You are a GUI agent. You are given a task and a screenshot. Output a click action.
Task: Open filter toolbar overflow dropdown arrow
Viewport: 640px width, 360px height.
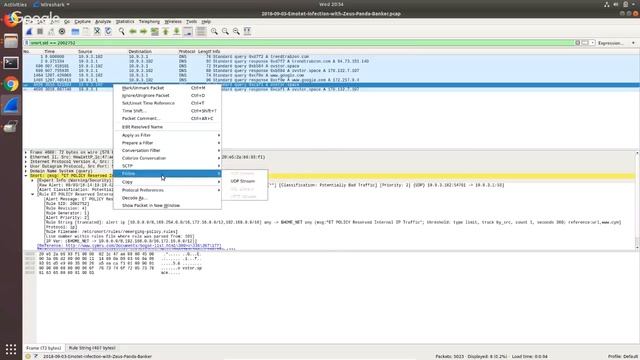[633, 43]
